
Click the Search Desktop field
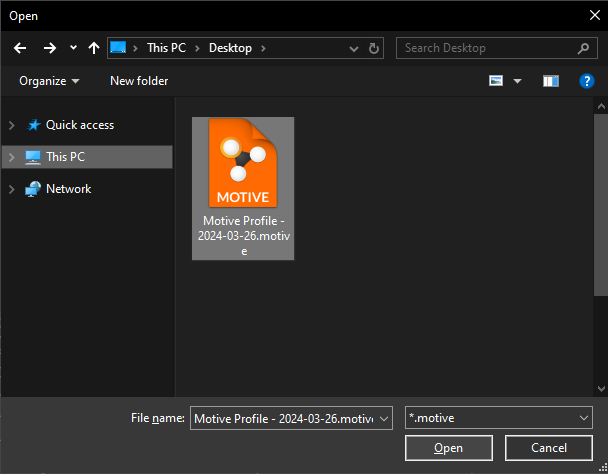point(487,48)
